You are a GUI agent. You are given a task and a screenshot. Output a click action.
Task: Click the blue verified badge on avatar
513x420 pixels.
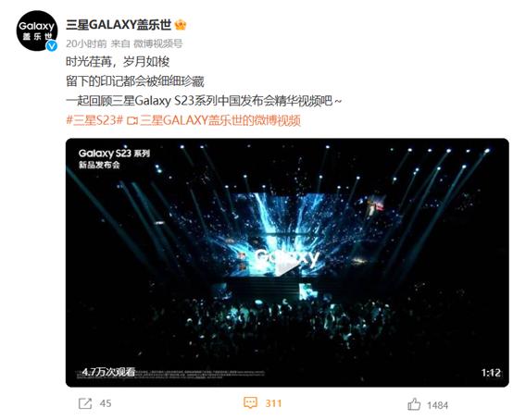click(51, 46)
